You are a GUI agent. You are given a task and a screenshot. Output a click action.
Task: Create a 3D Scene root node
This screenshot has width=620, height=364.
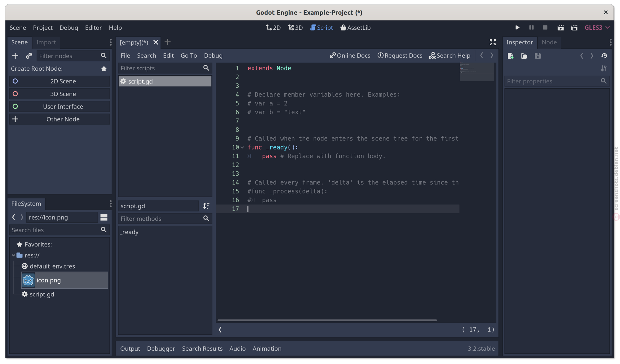[60, 94]
